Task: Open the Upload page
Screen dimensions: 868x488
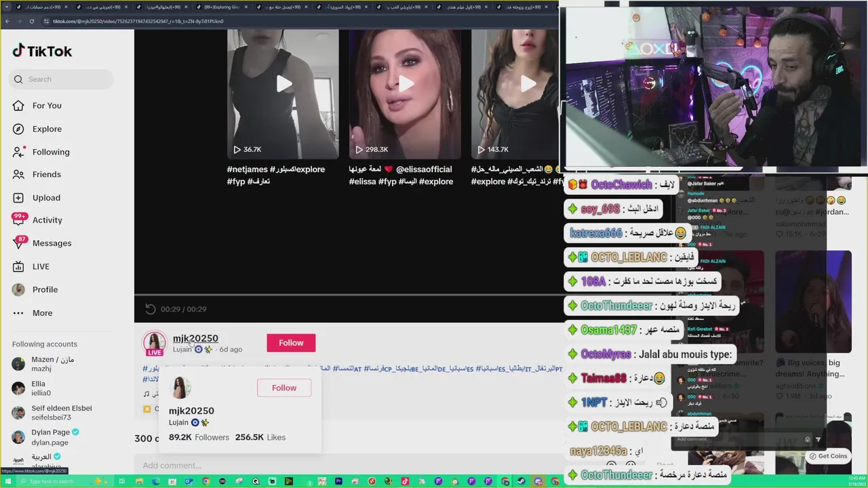Action: click(46, 197)
